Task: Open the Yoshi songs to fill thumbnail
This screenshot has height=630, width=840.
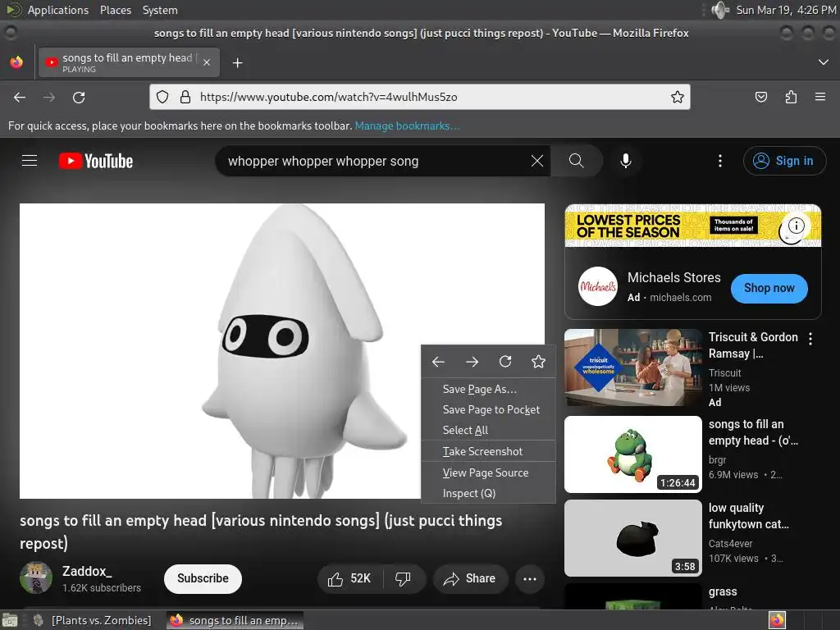Action: 633,454
